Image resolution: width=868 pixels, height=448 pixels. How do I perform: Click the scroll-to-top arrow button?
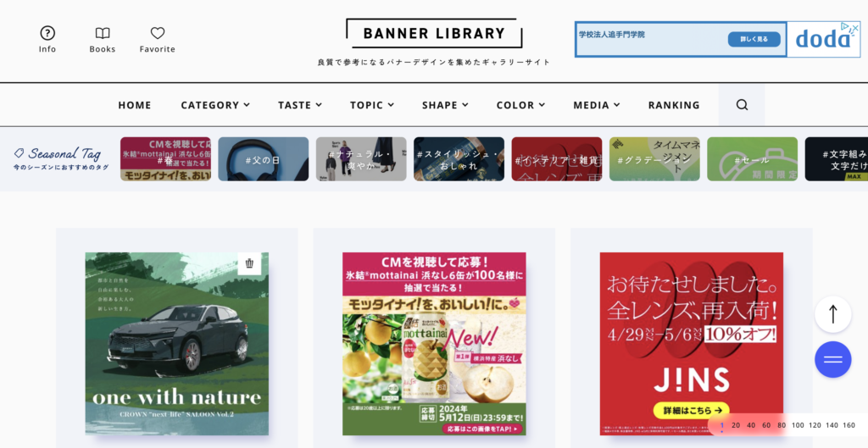click(x=832, y=314)
